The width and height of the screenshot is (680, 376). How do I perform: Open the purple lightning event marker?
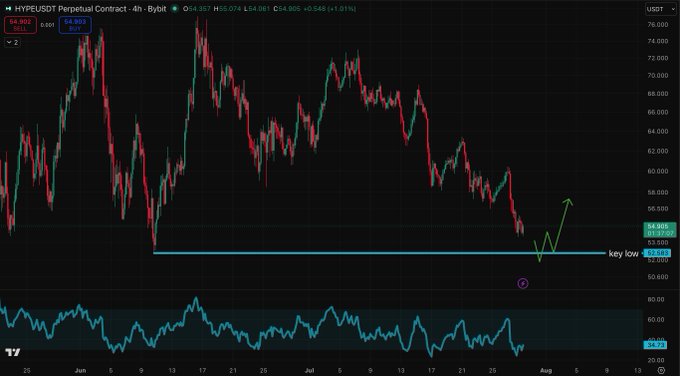523,284
